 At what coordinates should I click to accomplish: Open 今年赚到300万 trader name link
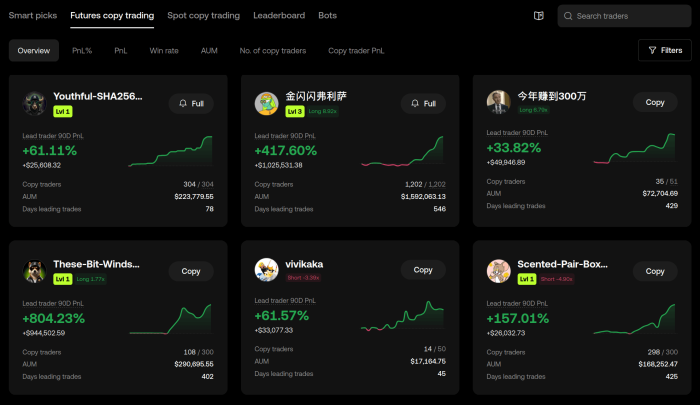(x=552, y=96)
